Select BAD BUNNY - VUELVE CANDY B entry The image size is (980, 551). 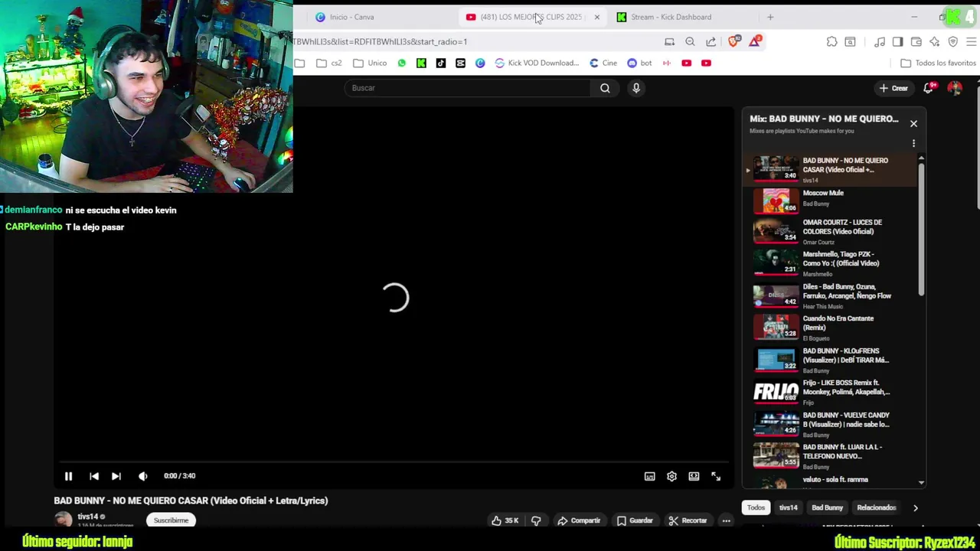click(831, 423)
